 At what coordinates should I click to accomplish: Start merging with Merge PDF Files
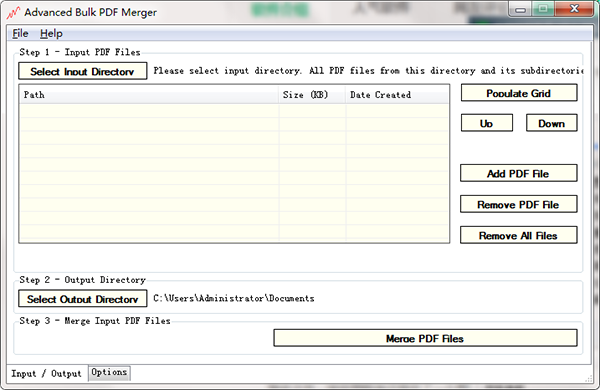click(425, 338)
